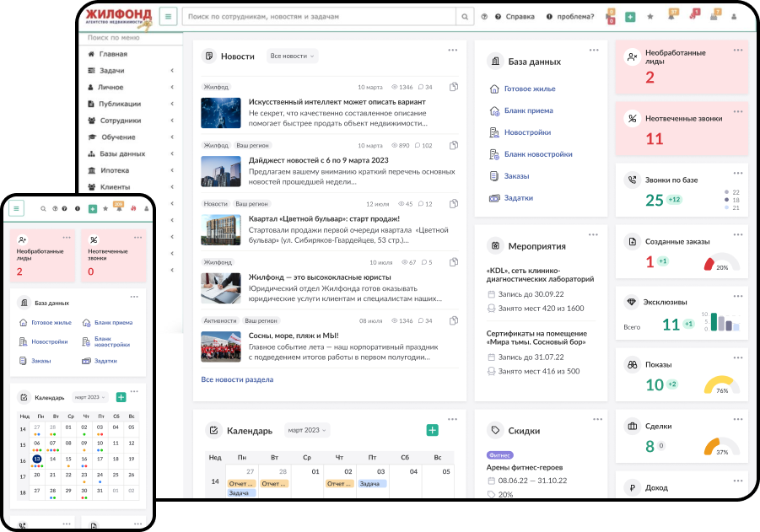Click the hamburger menu button beside the Жилфонд logo
Viewport: 760px width, 532px height.
[x=169, y=16]
